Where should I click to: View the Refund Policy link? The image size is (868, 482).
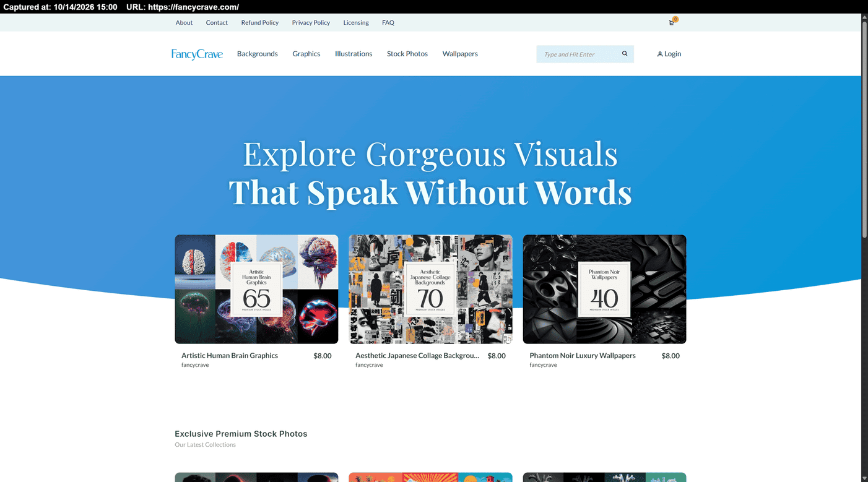click(260, 22)
